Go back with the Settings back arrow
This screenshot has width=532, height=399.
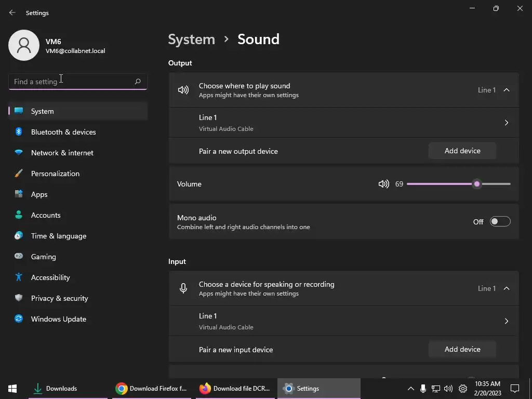click(12, 12)
